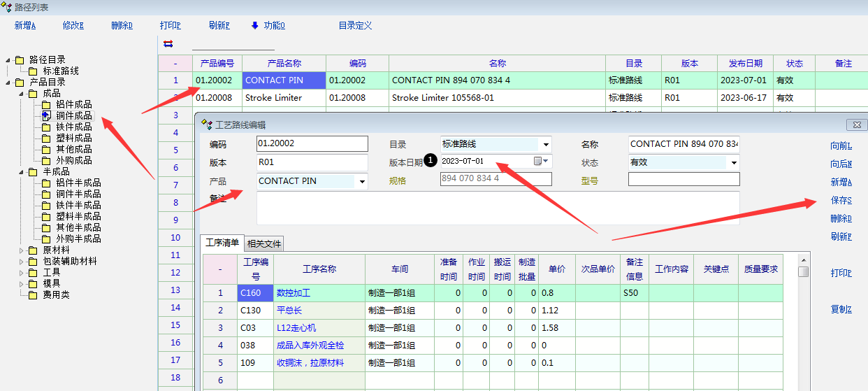Expand the 原材料 tree node

(x=20, y=250)
